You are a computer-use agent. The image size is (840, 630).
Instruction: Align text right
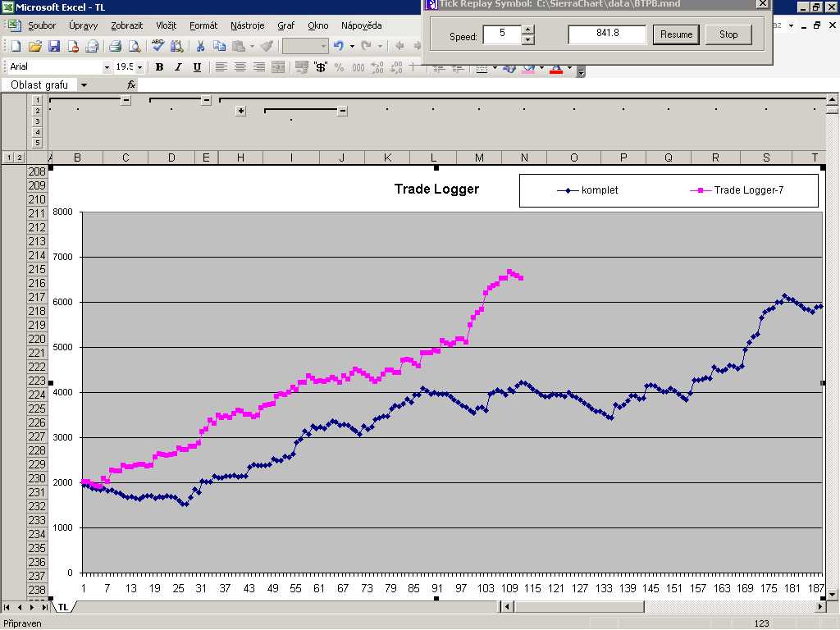point(259,67)
